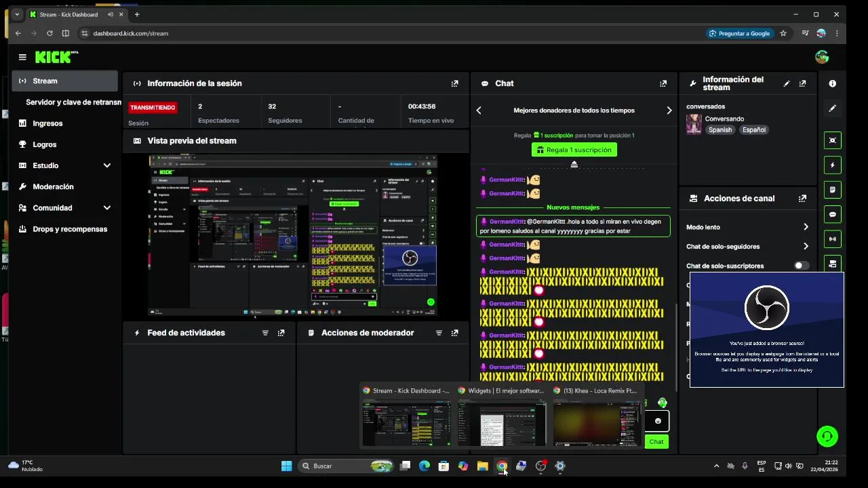Toggle the note icon in the right rail
868x488 pixels.
(833, 190)
